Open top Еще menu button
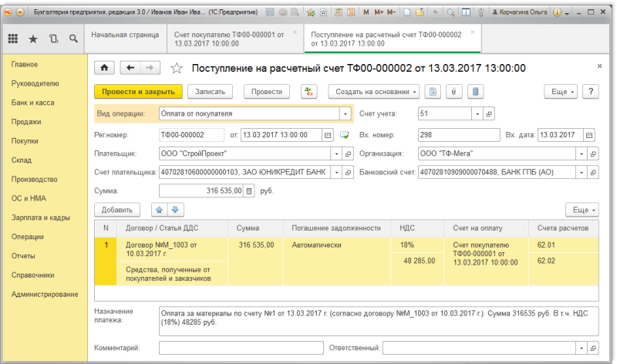The width and height of the screenshot is (617, 364). point(561,92)
